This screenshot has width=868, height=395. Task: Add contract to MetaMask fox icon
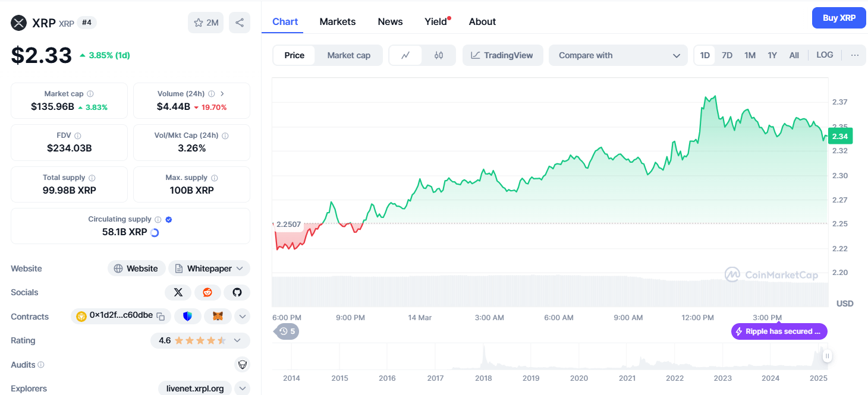click(x=218, y=316)
